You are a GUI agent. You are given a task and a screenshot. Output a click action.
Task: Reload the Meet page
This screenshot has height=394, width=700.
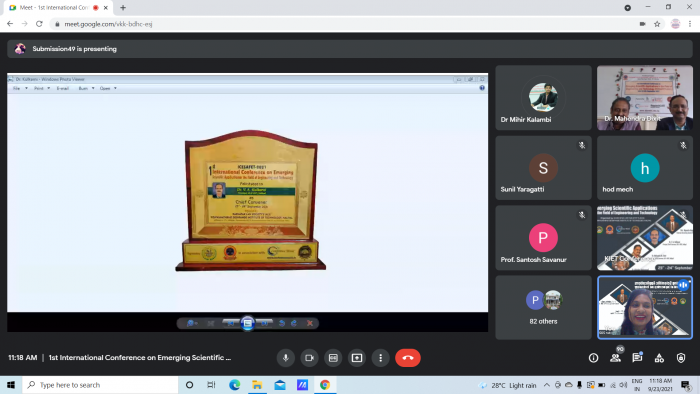[x=39, y=24]
